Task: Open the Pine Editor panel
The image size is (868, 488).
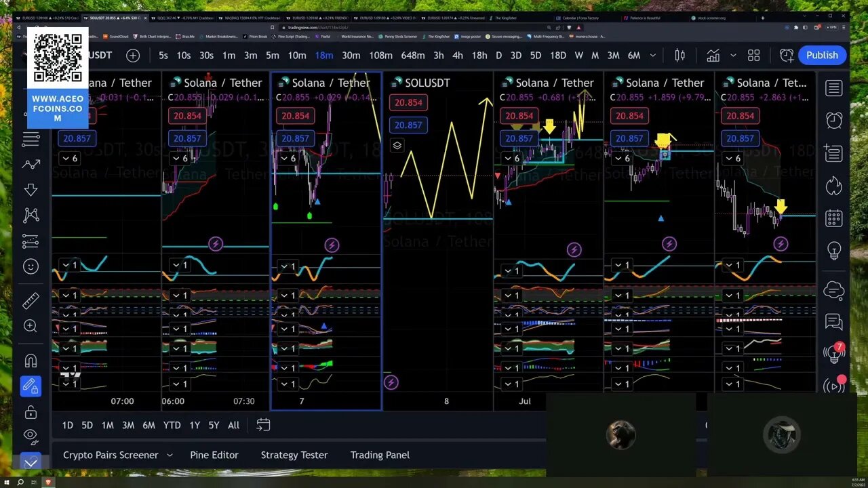Action: (214, 455)
